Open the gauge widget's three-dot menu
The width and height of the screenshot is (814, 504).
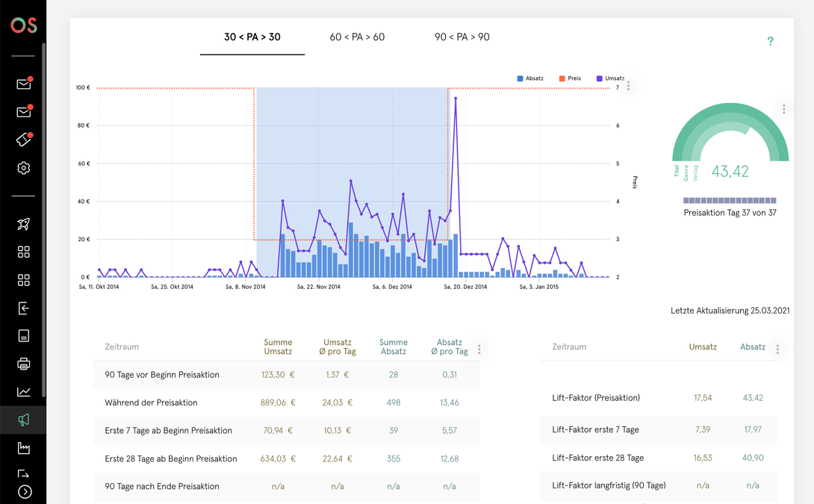point(784,109)
